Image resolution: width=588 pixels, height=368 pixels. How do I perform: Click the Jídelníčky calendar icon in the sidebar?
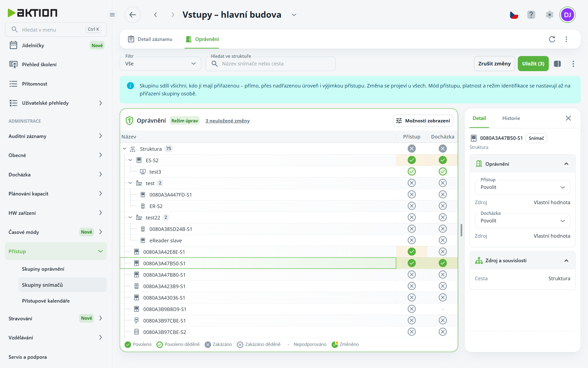click(x=13, y=45)
